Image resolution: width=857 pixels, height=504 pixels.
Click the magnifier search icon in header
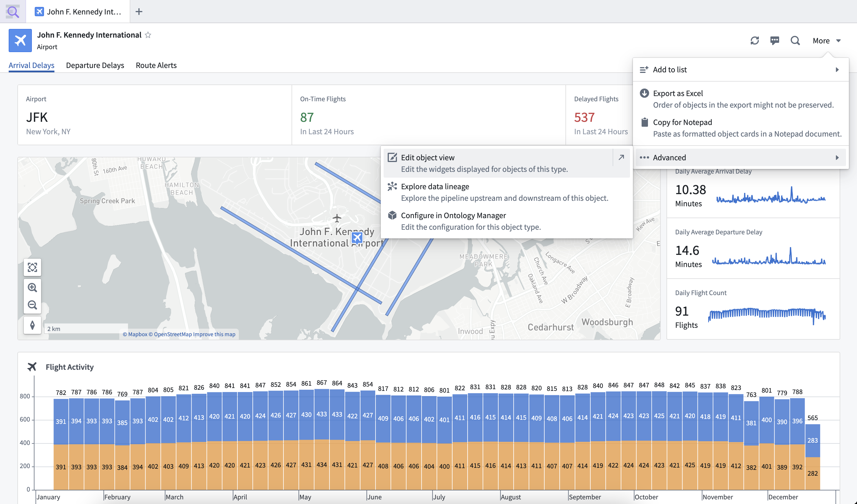795,41
